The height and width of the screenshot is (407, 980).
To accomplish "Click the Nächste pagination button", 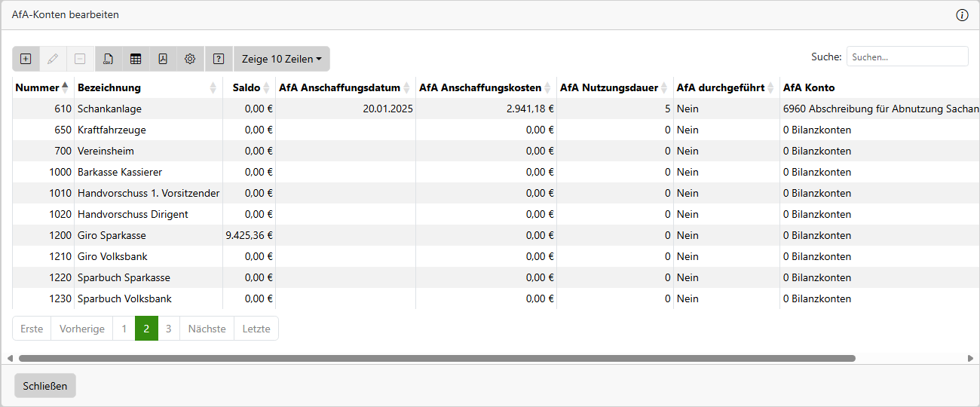I will [x=207, y=329].
